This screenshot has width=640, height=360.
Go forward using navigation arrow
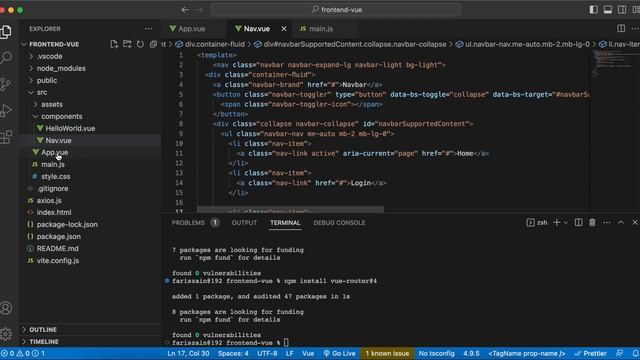point(200,10)
